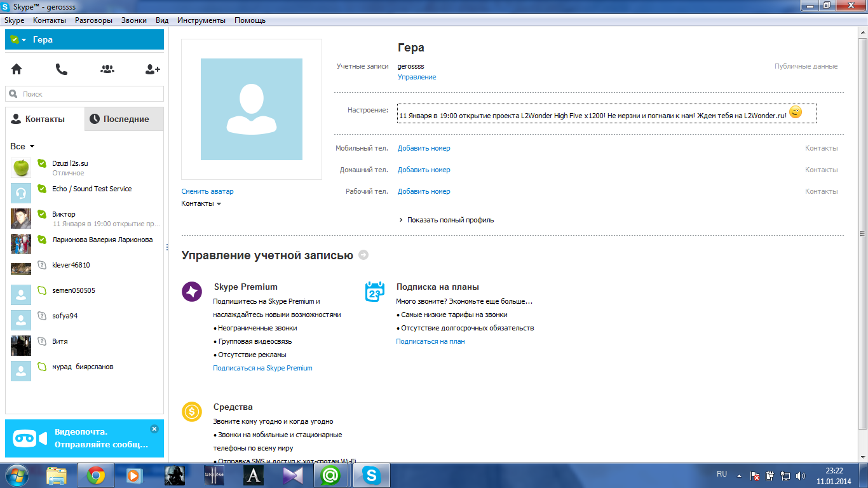
Task: Open the call phones dial pad icon
Action: coord(62,69)
